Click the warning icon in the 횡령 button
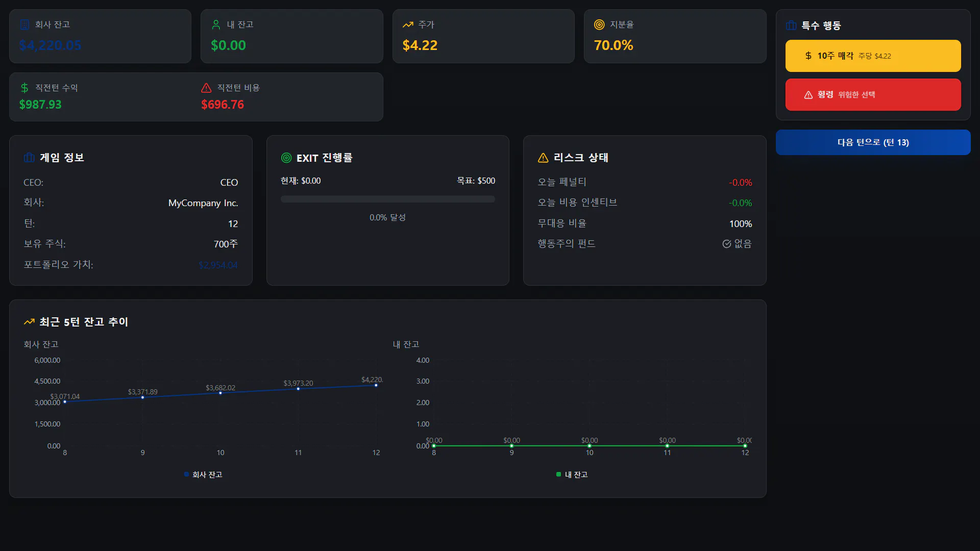980x551 pixels. tap(808, 95)
